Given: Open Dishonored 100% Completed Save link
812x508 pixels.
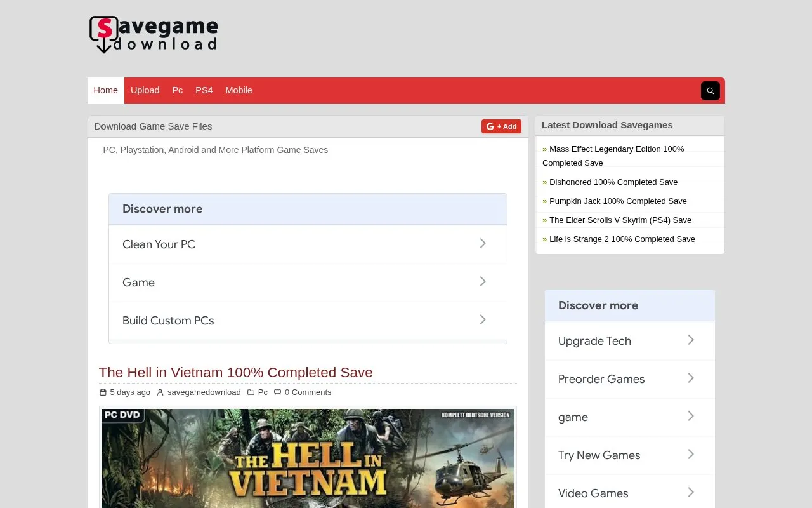Looking at the screenshot, I should coord(613,182).
